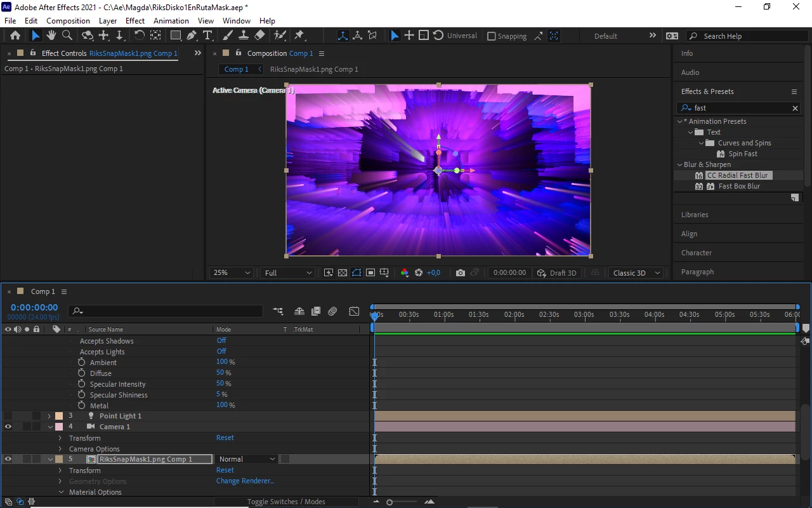The height and width of the screenshot is (508, 812).
Task: Select the Hand tool
Action: [51, 36]
